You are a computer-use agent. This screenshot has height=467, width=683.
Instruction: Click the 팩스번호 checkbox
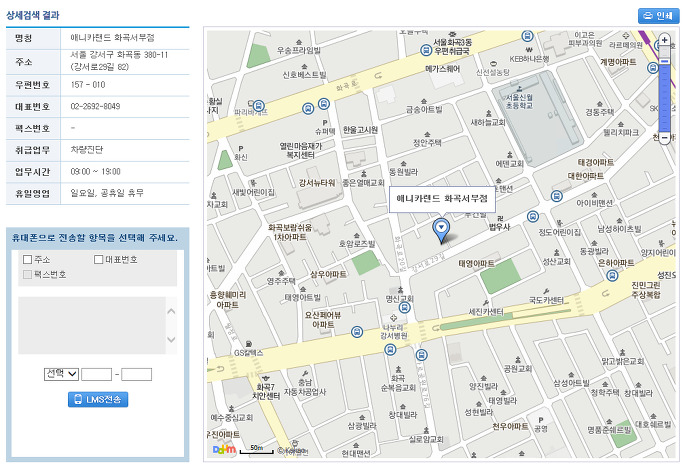pyautogui.click(x=27, y=274)
